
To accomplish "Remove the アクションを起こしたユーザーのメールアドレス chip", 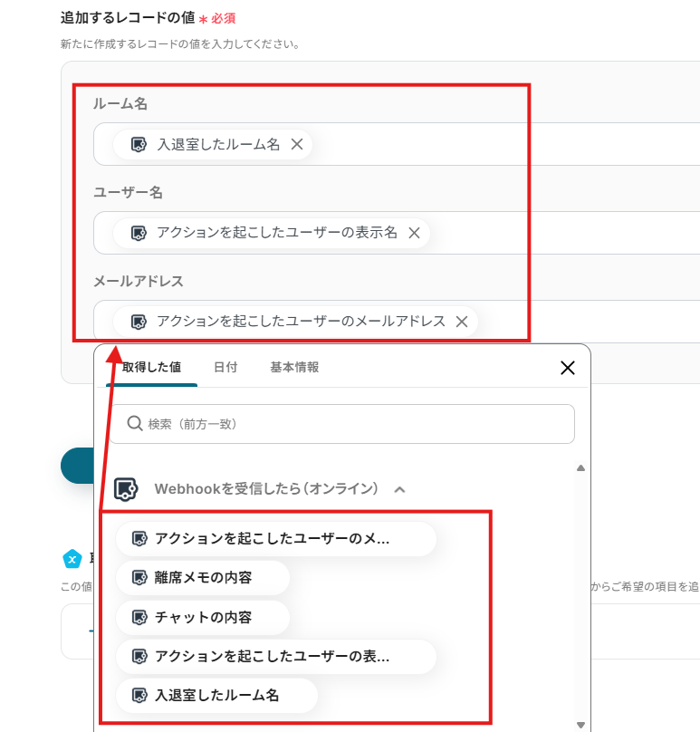I will [462, 322].
